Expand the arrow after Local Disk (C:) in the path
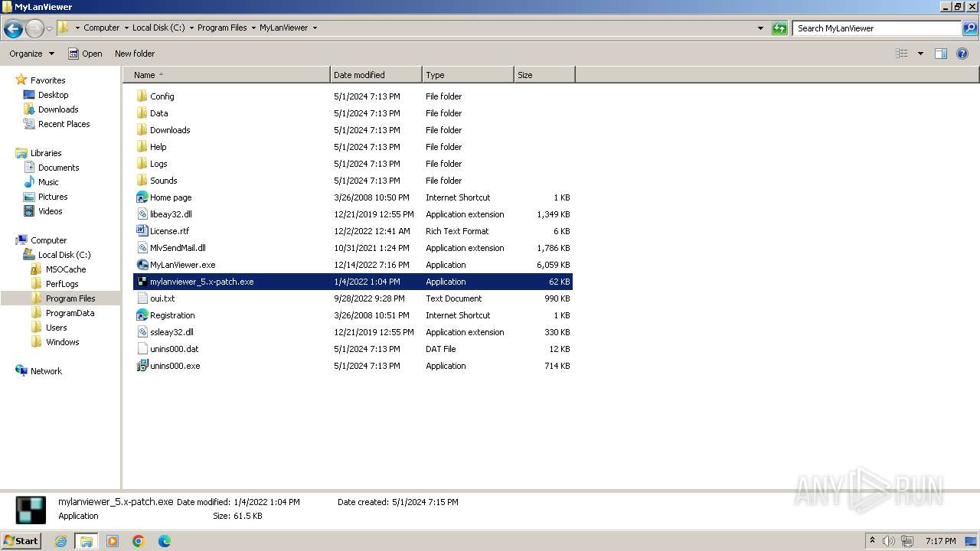The width and height of the screenshot is (980, 551). (x=191, y=28)
